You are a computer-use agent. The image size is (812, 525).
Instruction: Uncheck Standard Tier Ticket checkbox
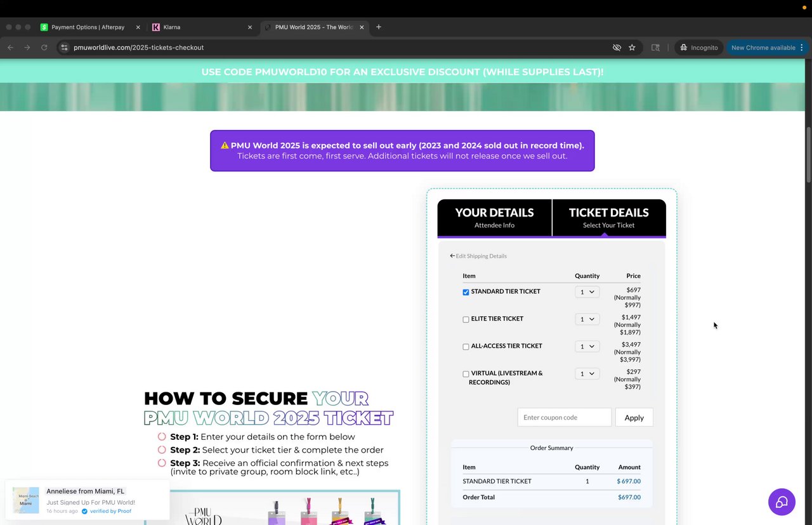click(466, 292)
